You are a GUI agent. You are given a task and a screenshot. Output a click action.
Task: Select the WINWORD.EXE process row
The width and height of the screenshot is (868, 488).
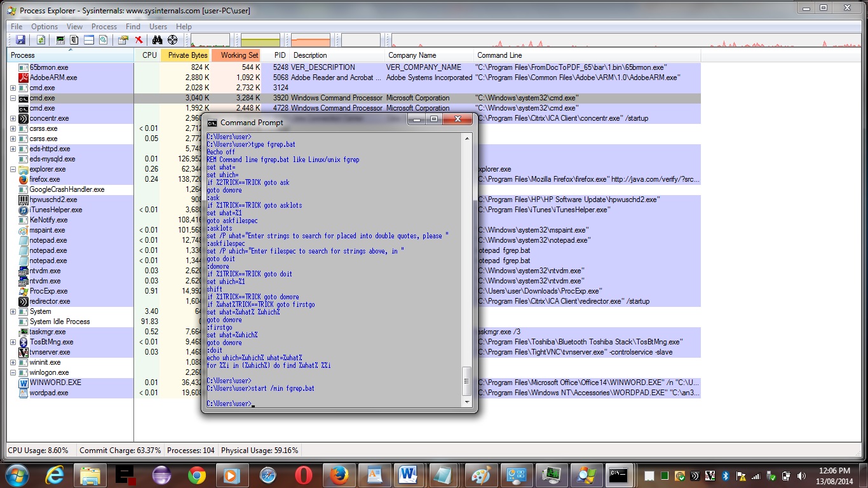point(55,383)
